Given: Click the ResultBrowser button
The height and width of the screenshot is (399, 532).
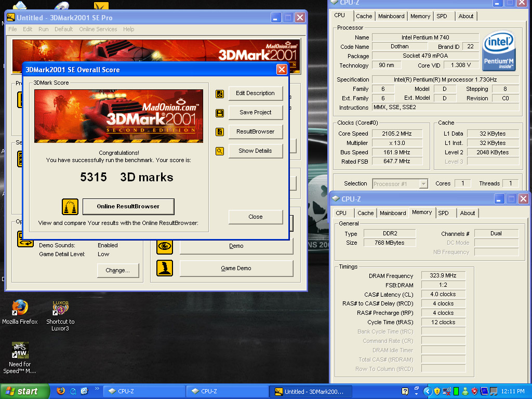Looking at the screenshot, I should point(256,131).
